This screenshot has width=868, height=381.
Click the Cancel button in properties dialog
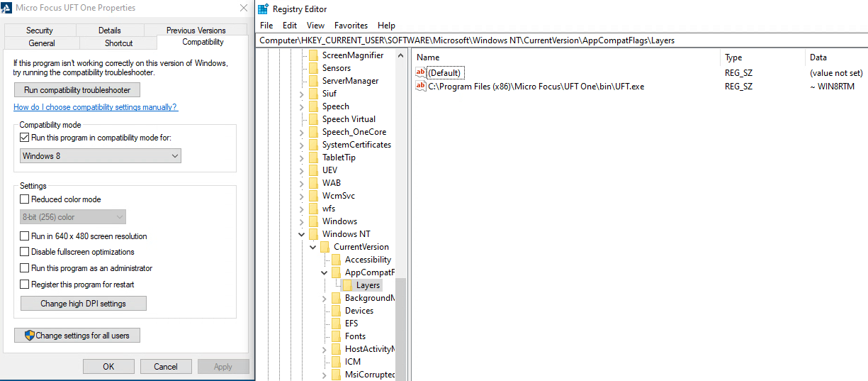[x=166, y=367]
